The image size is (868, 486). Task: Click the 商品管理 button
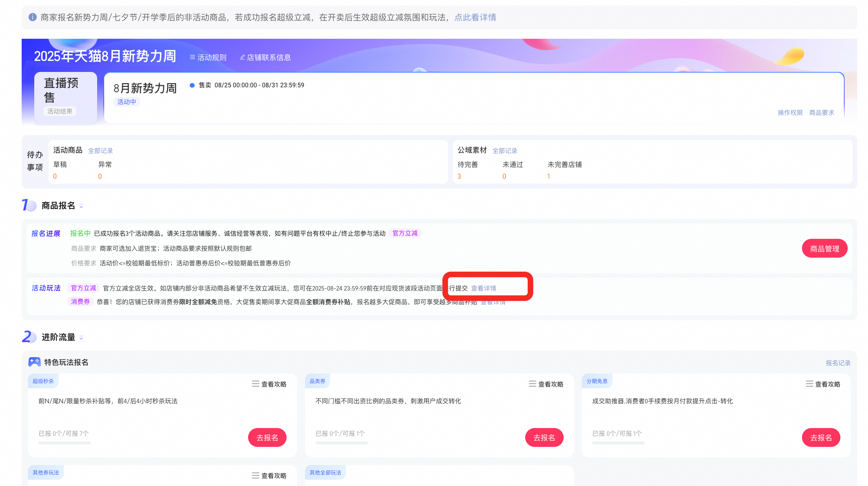(x=825, y=249)
